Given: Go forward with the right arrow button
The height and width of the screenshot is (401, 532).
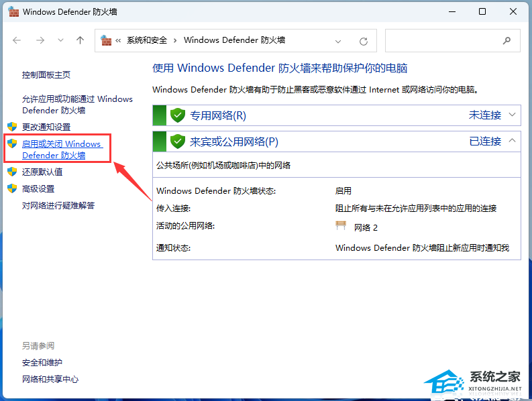Looking at the screenshot, I should tap(40, 41).
